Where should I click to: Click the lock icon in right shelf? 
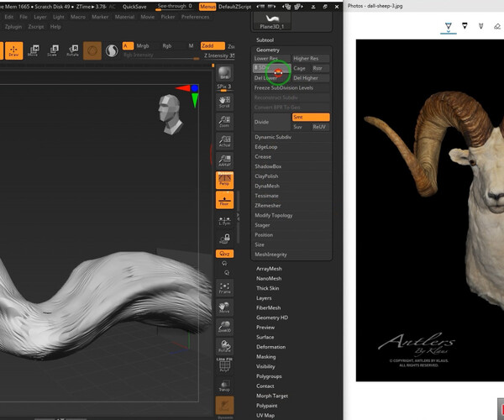[x=224, y=239]
